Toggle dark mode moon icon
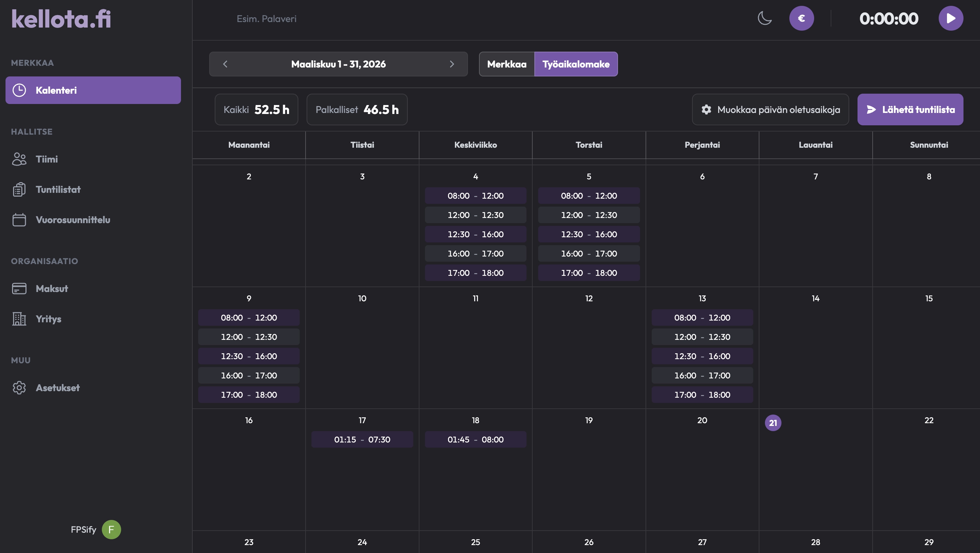 pyautogui.click(x=764, y=18)
